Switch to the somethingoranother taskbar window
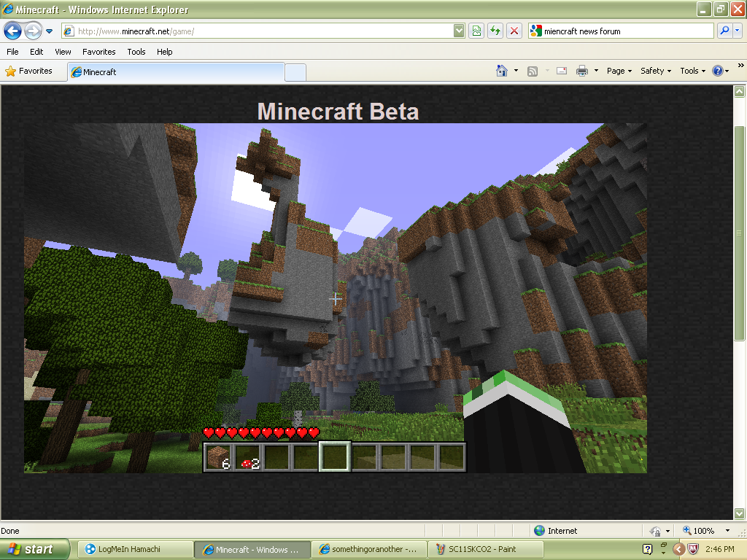 tap(370, 549)
